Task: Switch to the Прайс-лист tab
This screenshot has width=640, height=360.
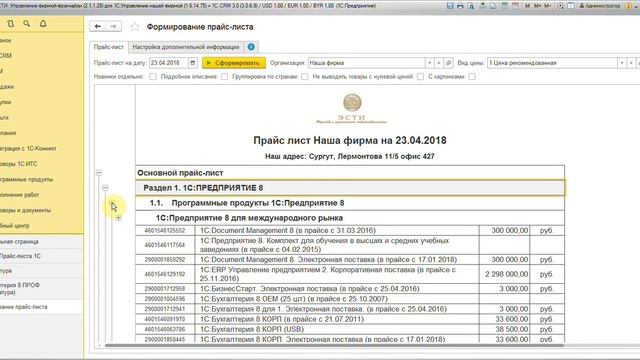Action: pyautogui.click(x=109, y=47)
